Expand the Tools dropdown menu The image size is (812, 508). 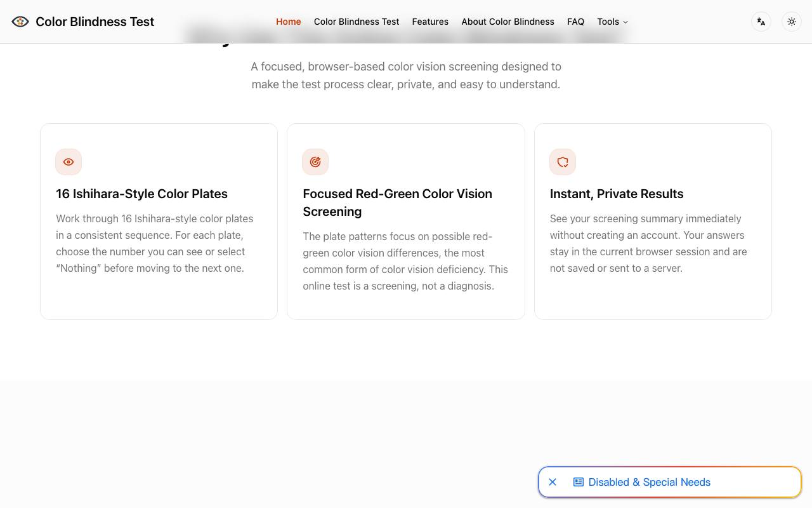pyautogui.click(x=612, y=22)
